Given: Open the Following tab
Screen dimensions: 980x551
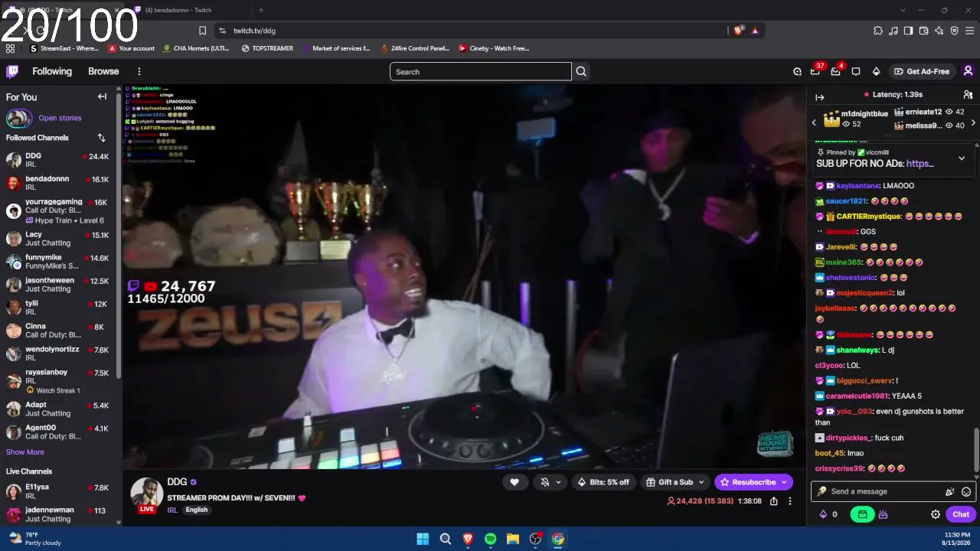Looking at the screenshot, I should point(52,71).
